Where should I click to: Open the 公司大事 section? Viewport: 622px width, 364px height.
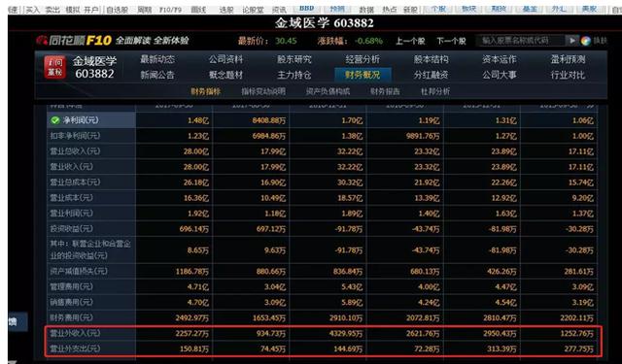click(500, 75)
